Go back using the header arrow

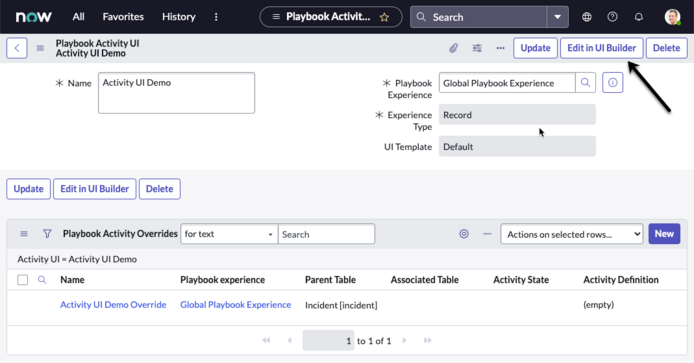click(x=17, y=48)
